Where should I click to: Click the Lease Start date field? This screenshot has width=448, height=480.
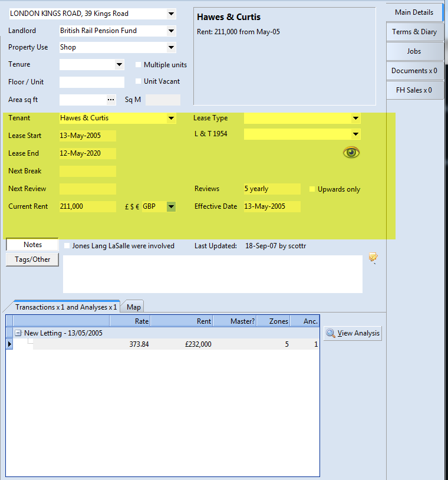point(87,136)
